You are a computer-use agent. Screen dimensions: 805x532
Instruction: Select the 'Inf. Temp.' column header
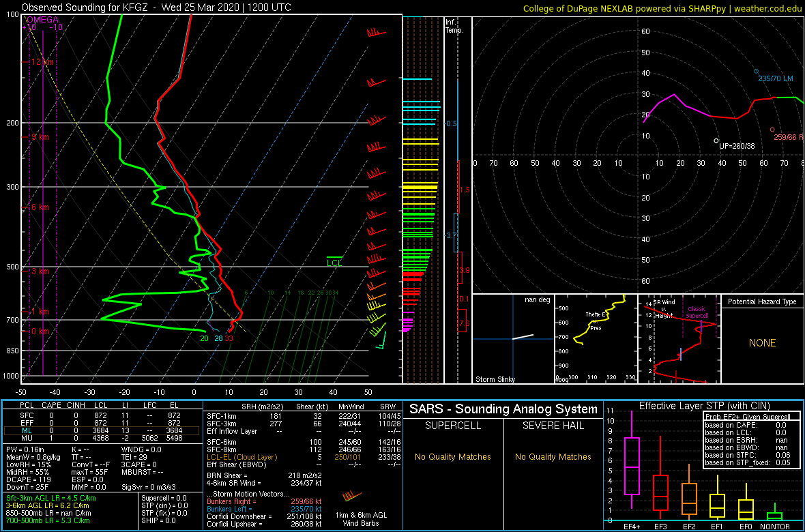[454, 26]
